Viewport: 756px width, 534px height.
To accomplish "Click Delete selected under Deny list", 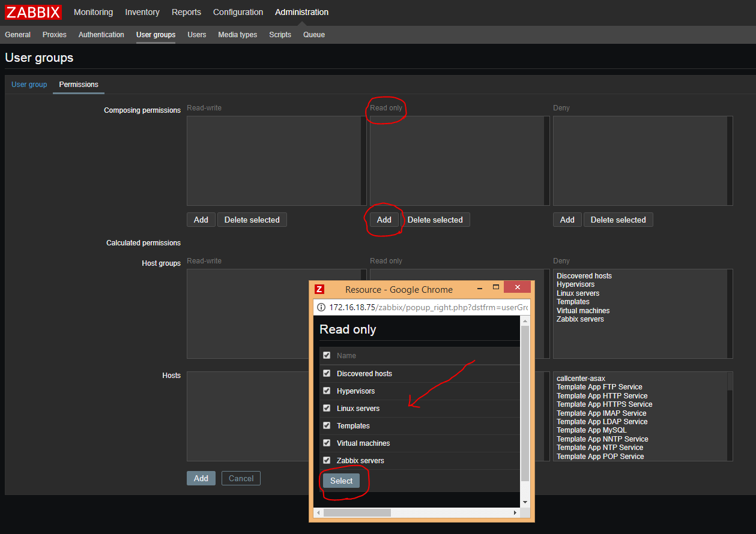I will click(618, 220).
